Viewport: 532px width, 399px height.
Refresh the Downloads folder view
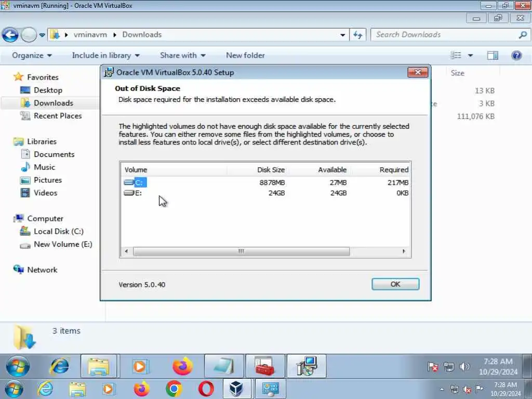pyautogui.click(x=358, y=35)
